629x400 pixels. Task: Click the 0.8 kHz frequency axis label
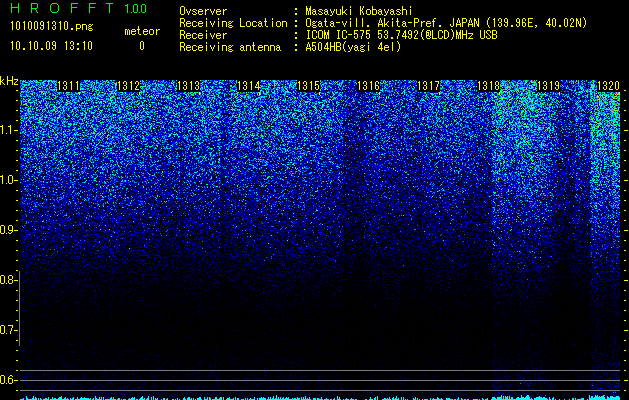9,280
